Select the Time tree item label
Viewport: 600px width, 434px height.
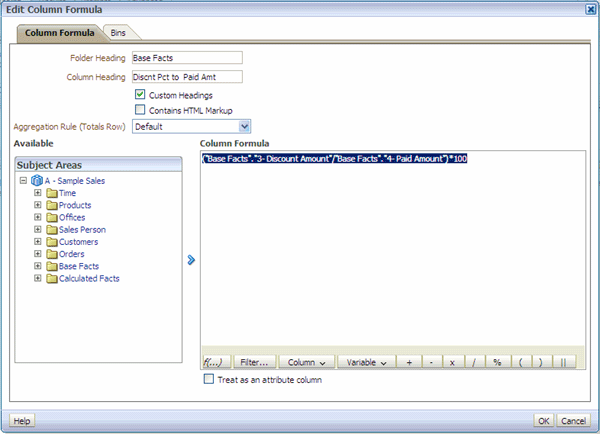(67, 193)
